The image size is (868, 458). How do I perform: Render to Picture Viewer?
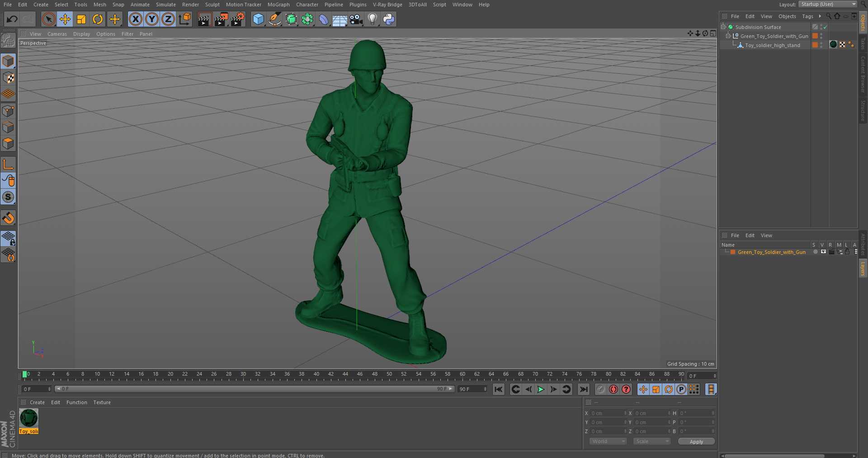coord(221,19)
